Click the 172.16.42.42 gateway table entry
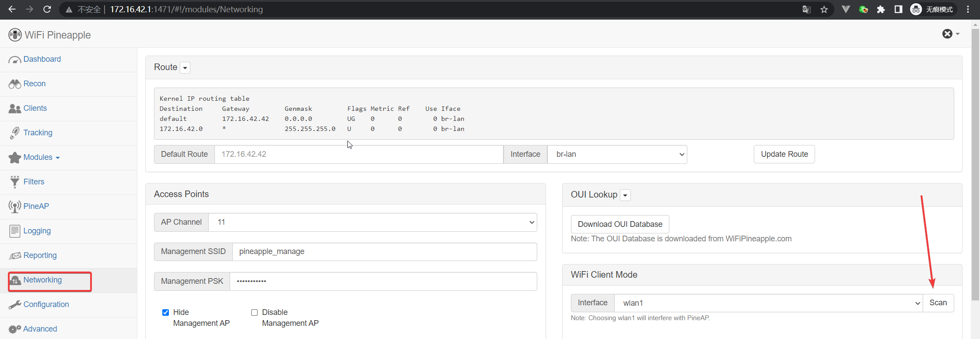The height and width of the screenshot is (339, 980). [x=245, y=119]
